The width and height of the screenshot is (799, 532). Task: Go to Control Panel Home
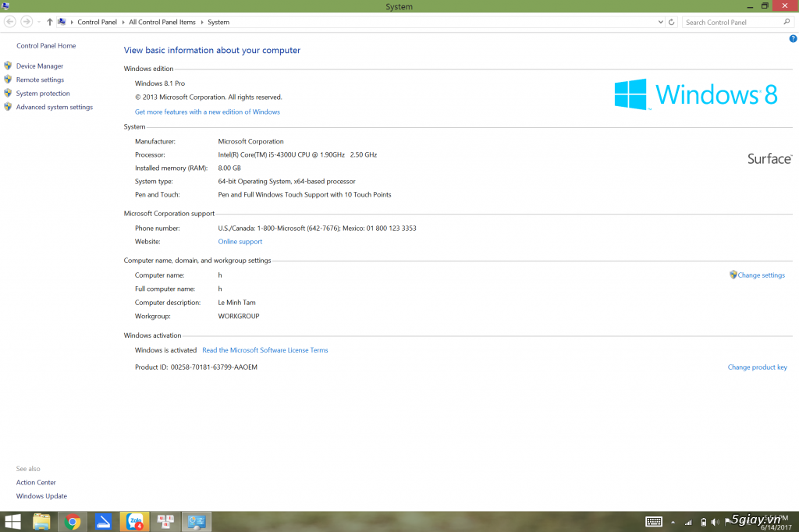click(46, 45)
